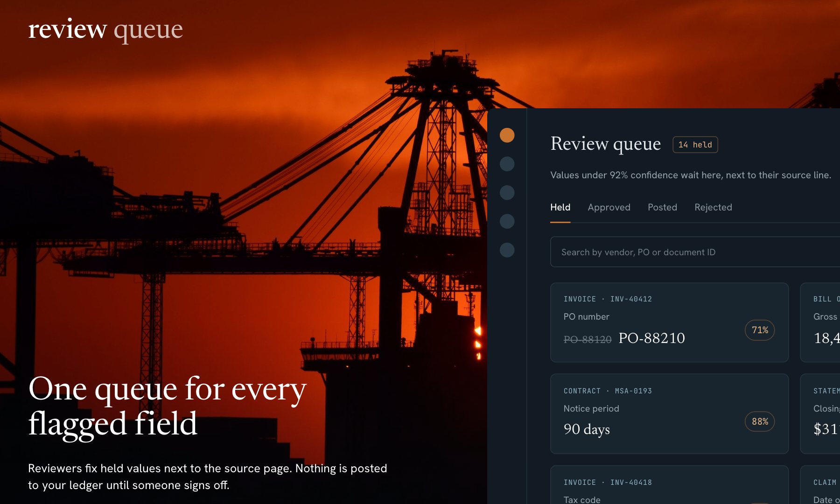
Task: Click the orange active sidebar dot
Action: [x=507, y=135]
